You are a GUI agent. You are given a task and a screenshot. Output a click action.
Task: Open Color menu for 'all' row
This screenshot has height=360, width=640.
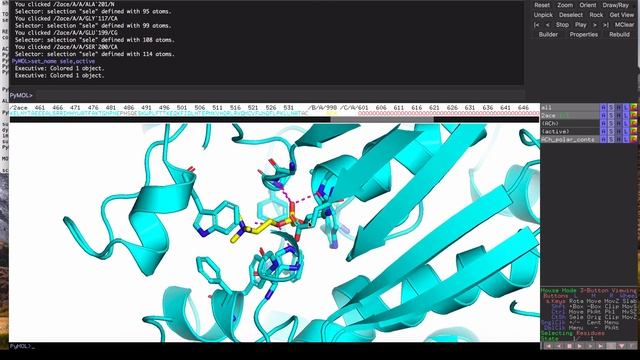point(633,108)
